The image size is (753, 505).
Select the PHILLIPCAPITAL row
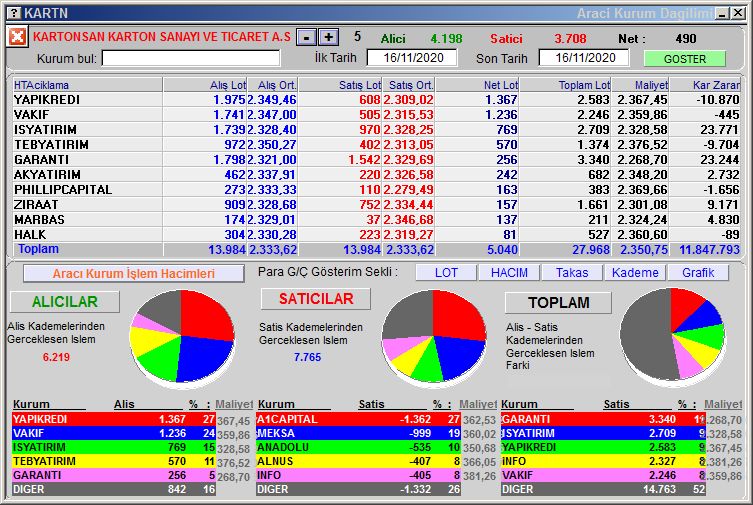376,190
